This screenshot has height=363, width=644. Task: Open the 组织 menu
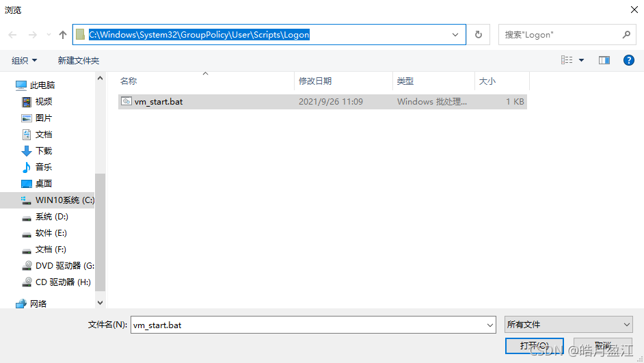pos(24,60)
